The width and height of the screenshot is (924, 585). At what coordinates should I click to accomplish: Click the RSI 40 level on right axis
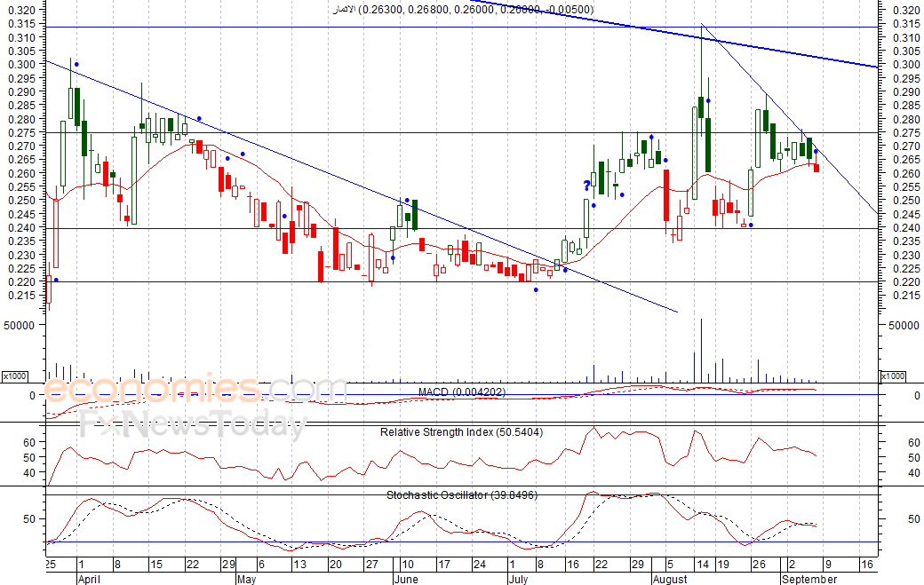(x=914, y=472)
